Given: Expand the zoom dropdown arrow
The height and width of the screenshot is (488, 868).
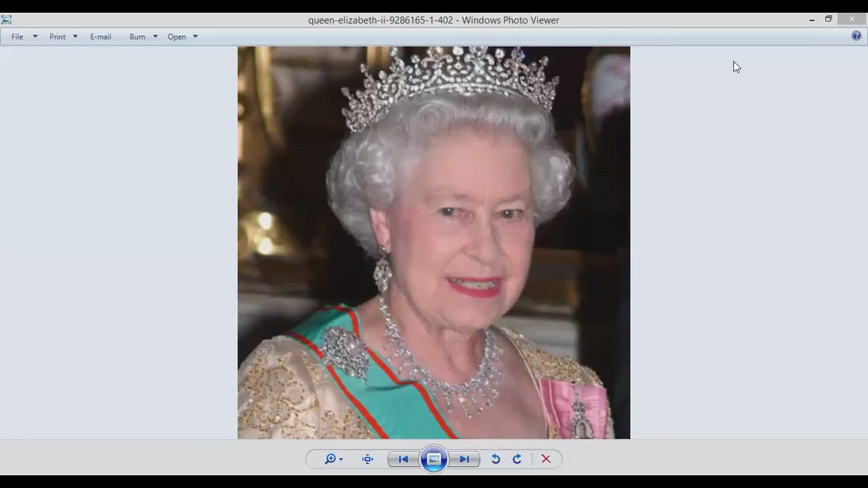Looking at the screenshot, I should [340, 460].
